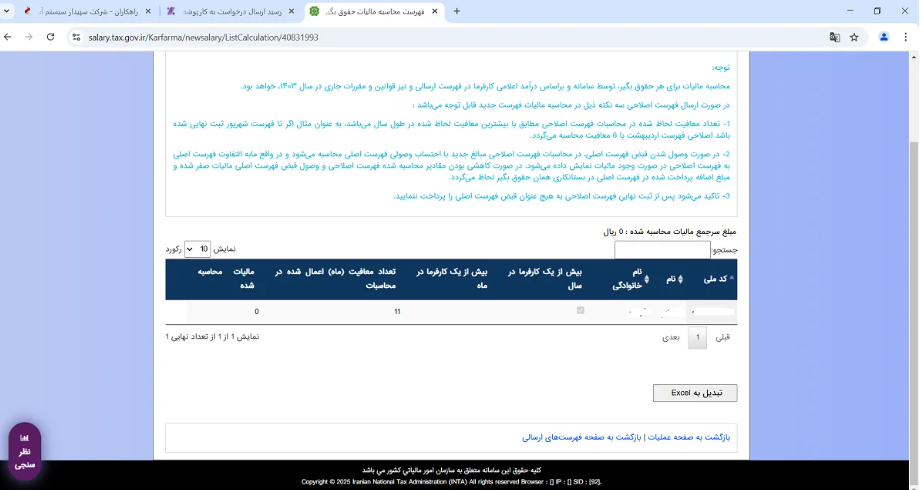This screenshot has width=921, height=490.
Task: Click the address bar URL
Action: [x=203, y=38]
